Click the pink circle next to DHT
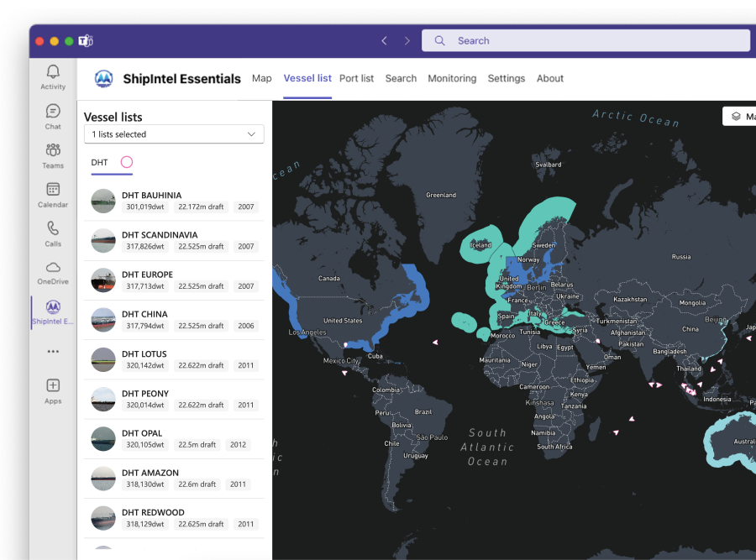Viewport: 756px width, 560px height. (126, 162)
